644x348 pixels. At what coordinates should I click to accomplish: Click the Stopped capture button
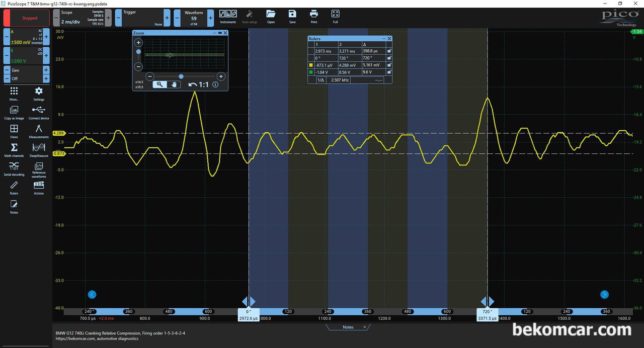pyautogui.click(x=26, y=18)
